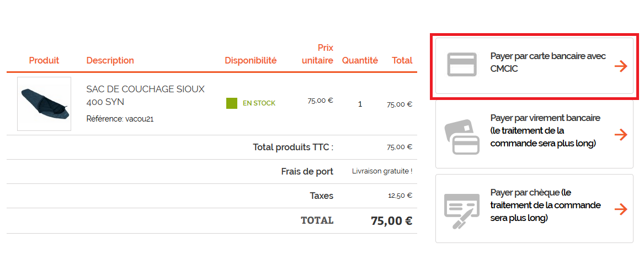Click the cheque and pen icon

pos(461,210)
